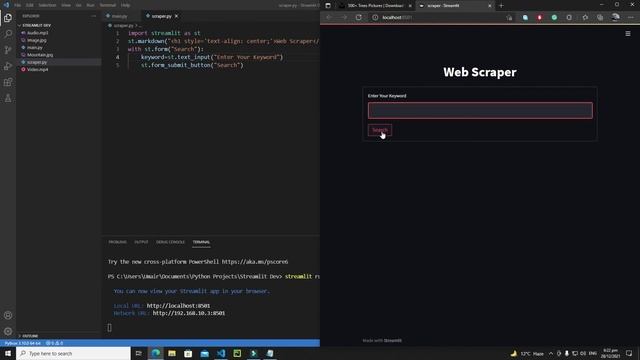Open the File menu in VS Code
This screenshot has width=640, height=360.
17,5
